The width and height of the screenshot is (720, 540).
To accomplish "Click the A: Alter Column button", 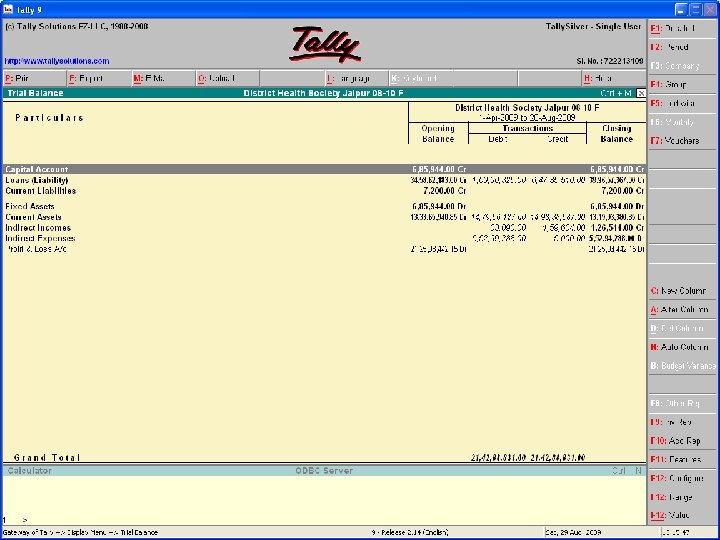I will 682,309.
